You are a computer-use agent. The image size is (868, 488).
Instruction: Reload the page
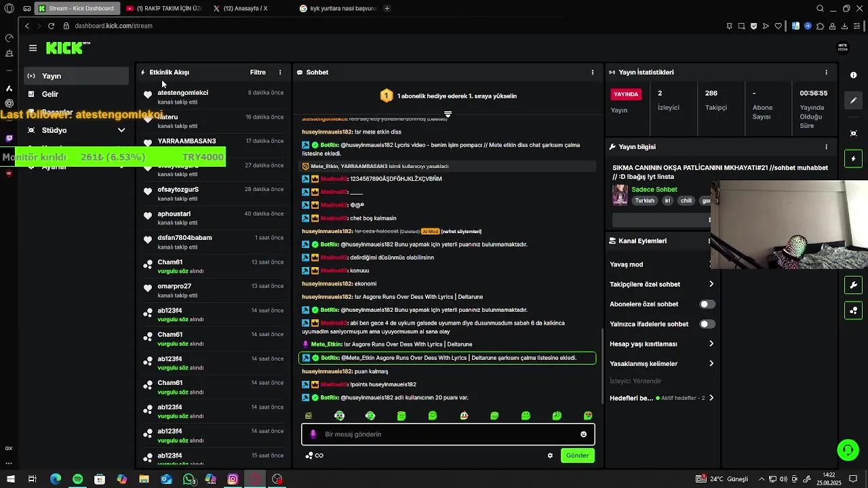[x=51, y=26]
